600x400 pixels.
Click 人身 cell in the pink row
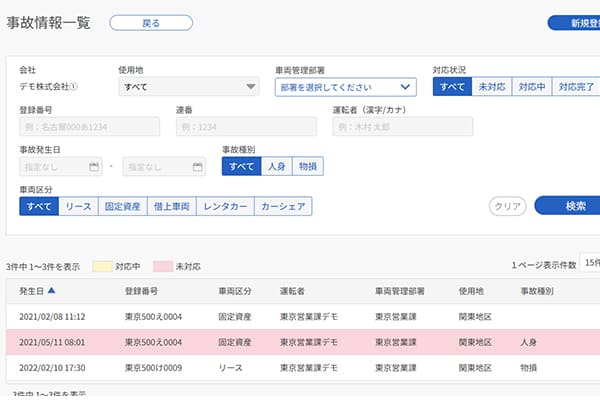tap(528, 342)
